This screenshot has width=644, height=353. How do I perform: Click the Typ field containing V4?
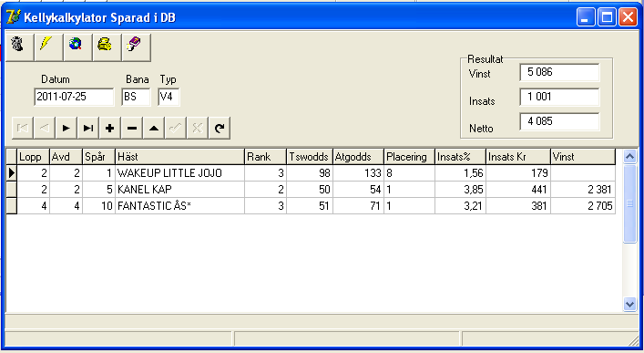click(169, 97)
